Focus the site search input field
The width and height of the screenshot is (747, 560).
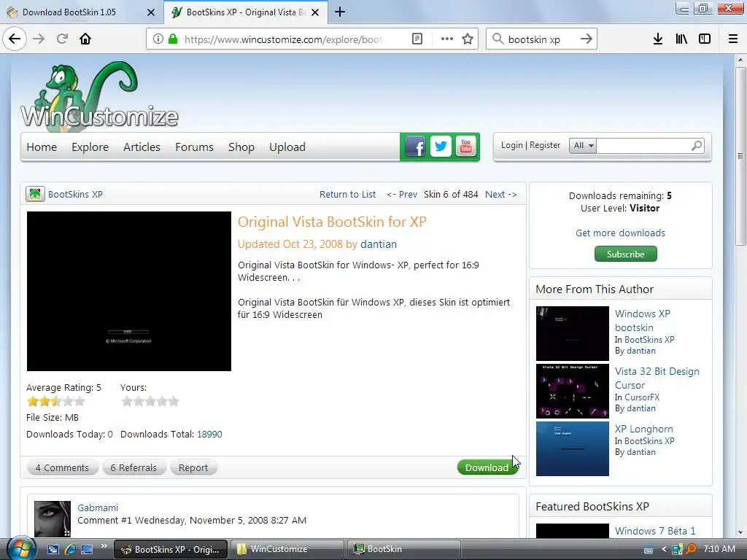pos(642,145)
